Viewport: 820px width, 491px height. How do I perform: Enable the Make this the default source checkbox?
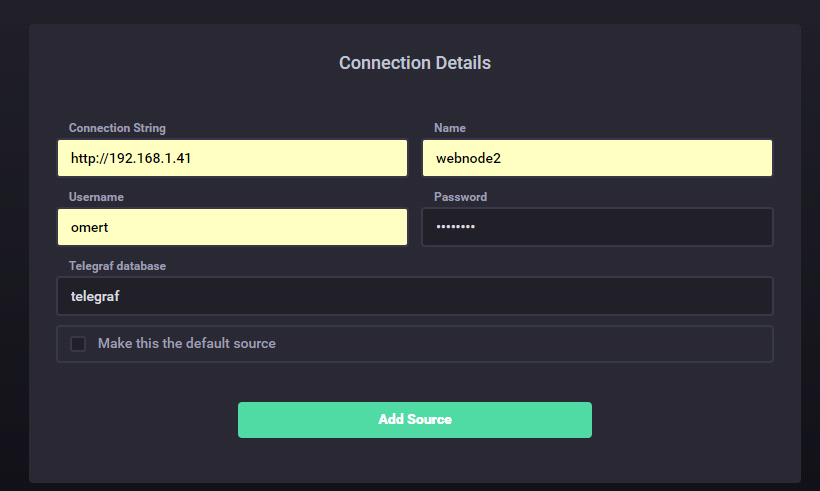coord(78,344)
